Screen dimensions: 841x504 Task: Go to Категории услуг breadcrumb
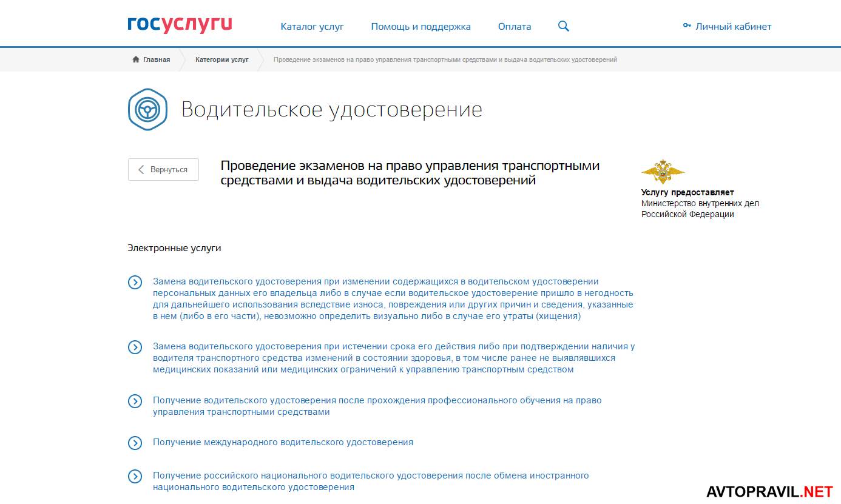pyautogui.click(x=221, y=59)
